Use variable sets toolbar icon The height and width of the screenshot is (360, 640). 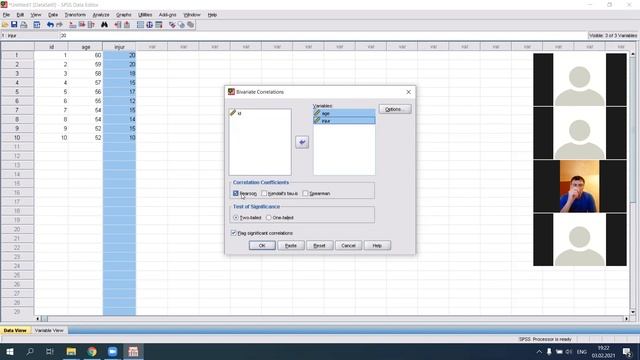181,25
